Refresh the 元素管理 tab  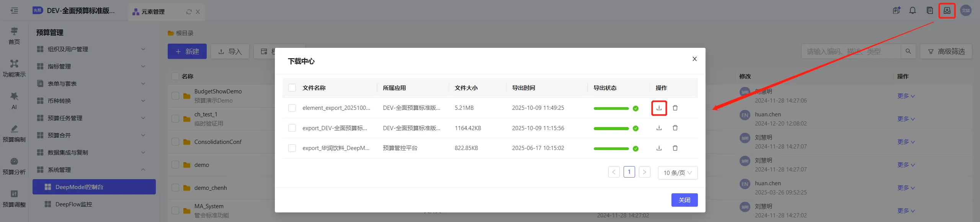point(189,12)
